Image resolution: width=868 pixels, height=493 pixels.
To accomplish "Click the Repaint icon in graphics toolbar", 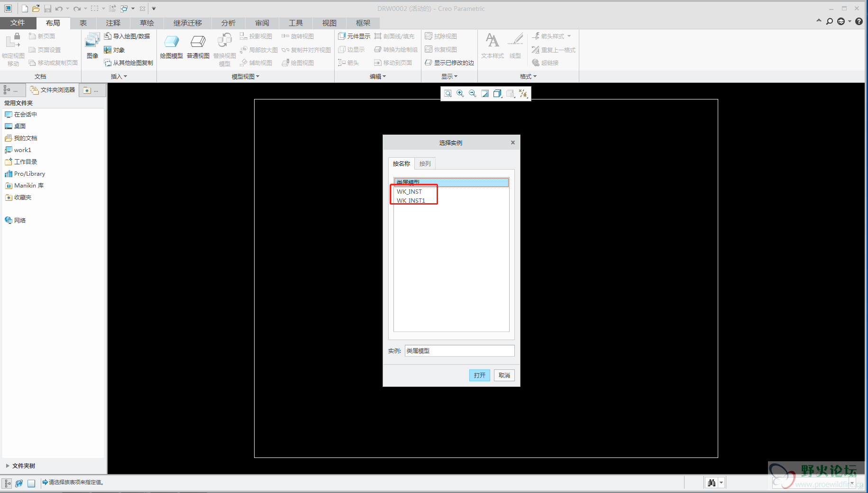I will [485, 94].
